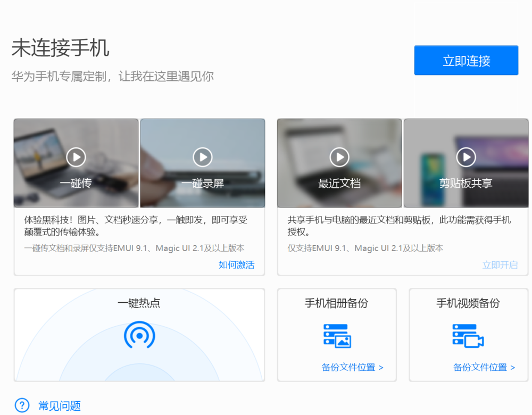Click the 仅支持EMUI 9.1 note under 最近文档
The image size is (532, 415).
coord(365,248)
